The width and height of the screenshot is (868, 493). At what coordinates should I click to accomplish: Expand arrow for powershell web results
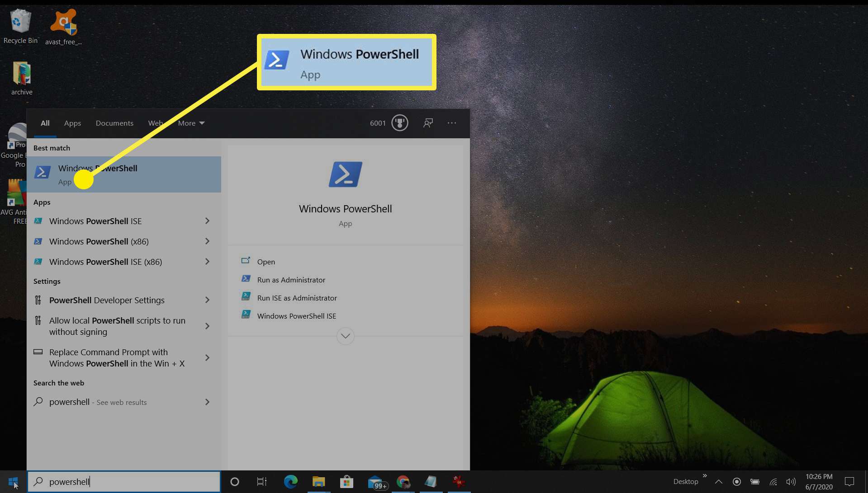point(207,402)
